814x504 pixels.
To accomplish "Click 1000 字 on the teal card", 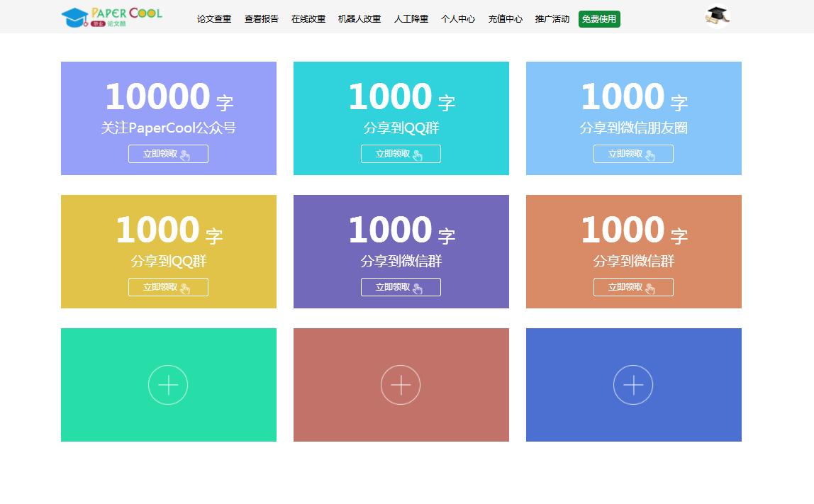I will point(402,97).
